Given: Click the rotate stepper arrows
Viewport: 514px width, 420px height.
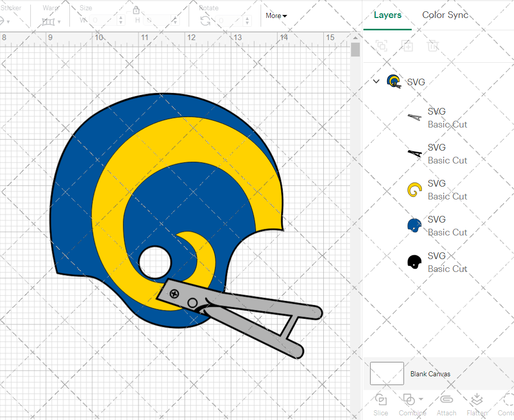Looking at the screenshot, I should (x=247, y=21).
